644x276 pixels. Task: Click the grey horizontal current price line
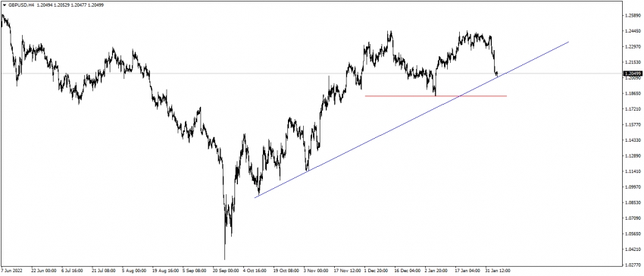point(311,74)
